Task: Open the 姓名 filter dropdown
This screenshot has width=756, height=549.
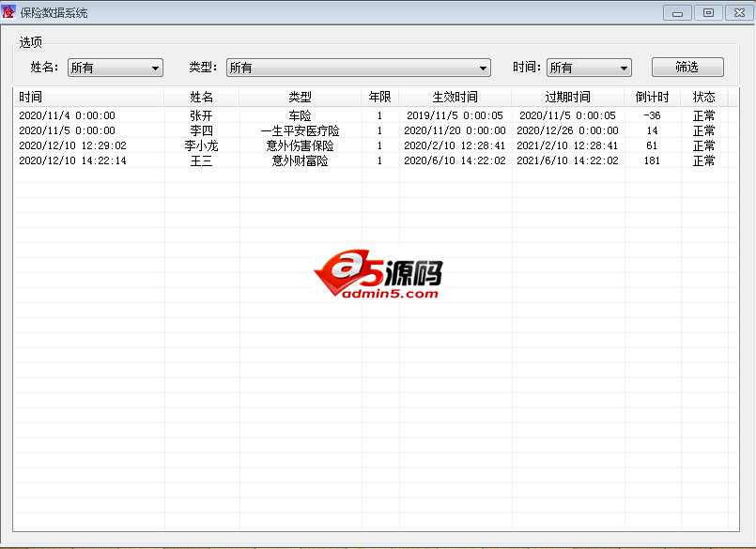Action: click(116, 68)
